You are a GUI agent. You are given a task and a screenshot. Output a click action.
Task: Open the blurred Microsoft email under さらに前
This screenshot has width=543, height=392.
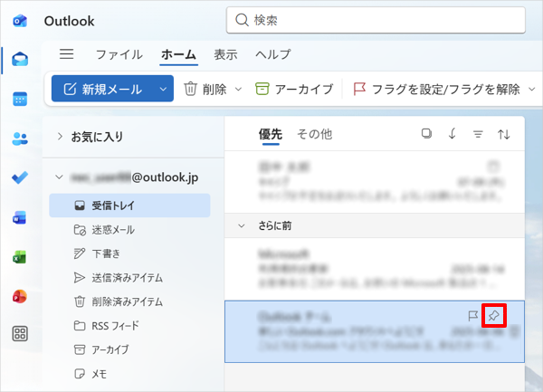pyautogui.click(x=375, y=269)
